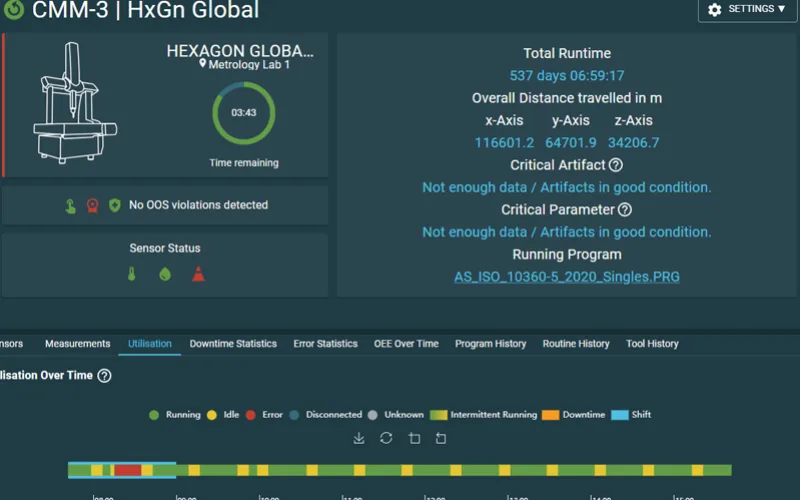Image resolution: width=800 pixels, height=500 pixels.
Task: Toggle the Shift legend entry
Action: pos(631,415)
